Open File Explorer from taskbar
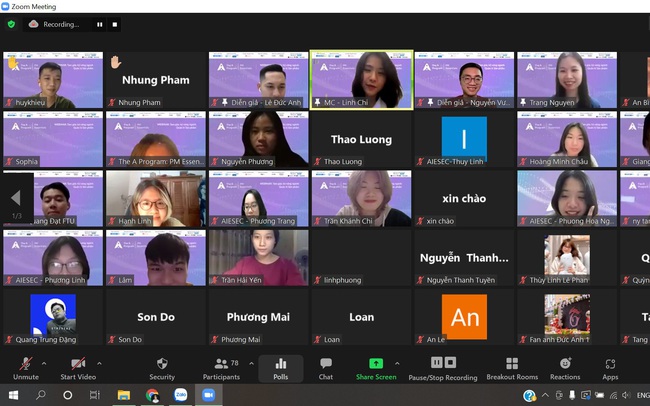The image size is (650, 406). (124, 395)
